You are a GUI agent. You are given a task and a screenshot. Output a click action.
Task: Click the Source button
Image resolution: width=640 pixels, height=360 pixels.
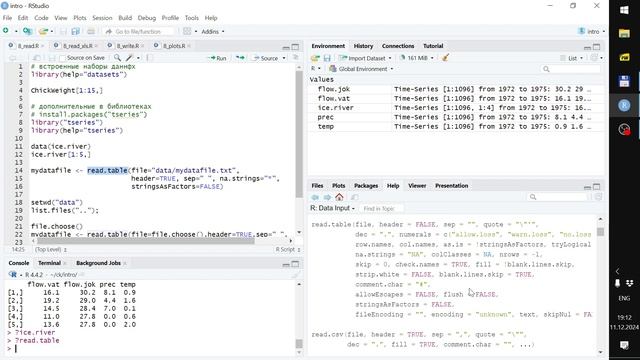click(266, 58)
